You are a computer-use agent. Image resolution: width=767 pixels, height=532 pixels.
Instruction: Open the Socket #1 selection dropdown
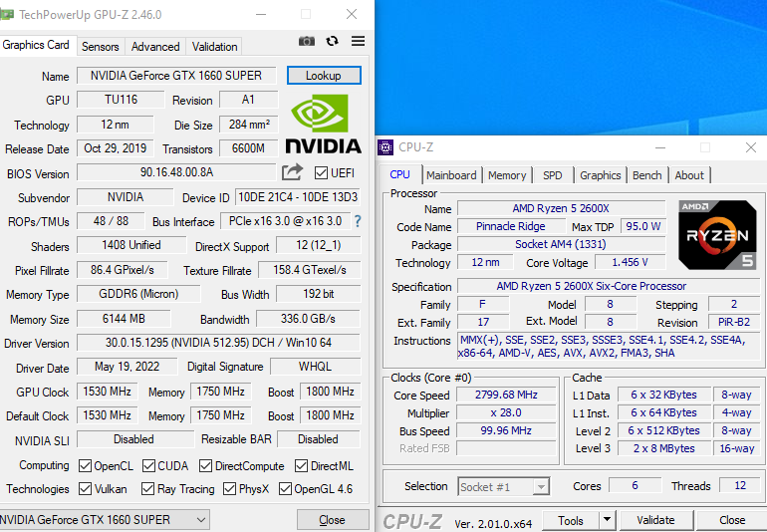(x=503, y=487)
